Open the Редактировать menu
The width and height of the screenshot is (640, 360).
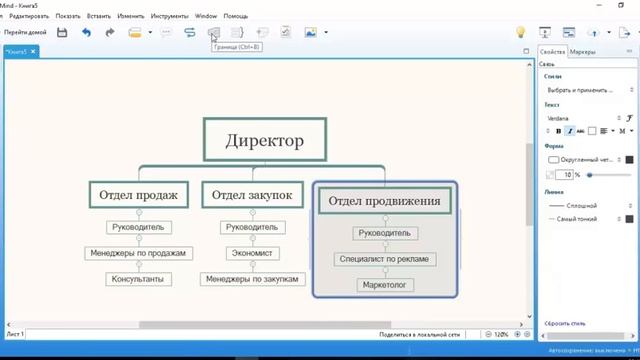coord(29,16)
